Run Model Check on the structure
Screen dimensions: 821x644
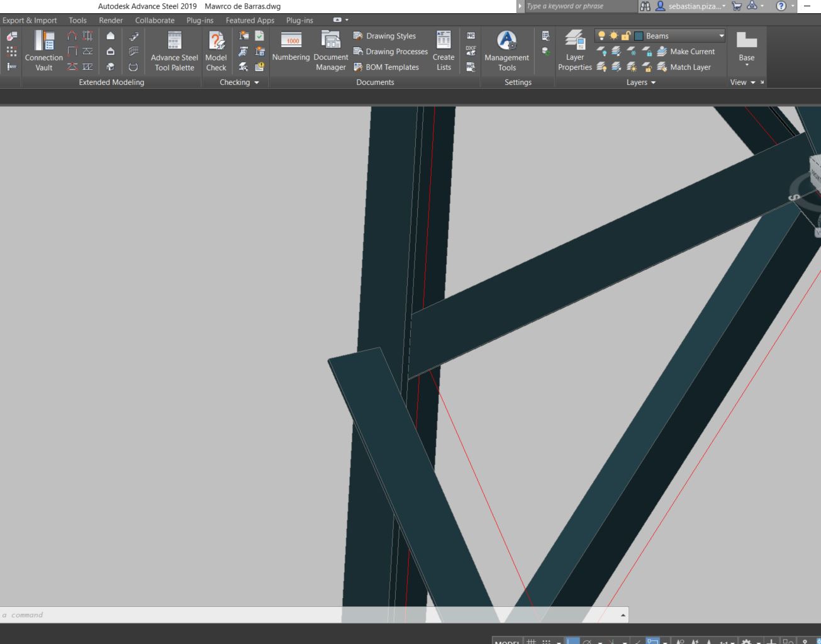tap(216, 50)
